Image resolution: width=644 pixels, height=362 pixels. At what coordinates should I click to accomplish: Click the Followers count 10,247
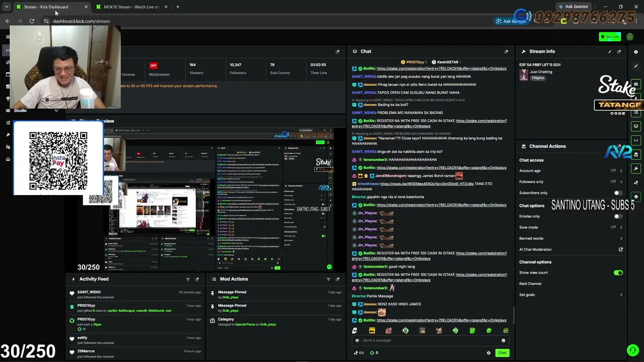235,65
